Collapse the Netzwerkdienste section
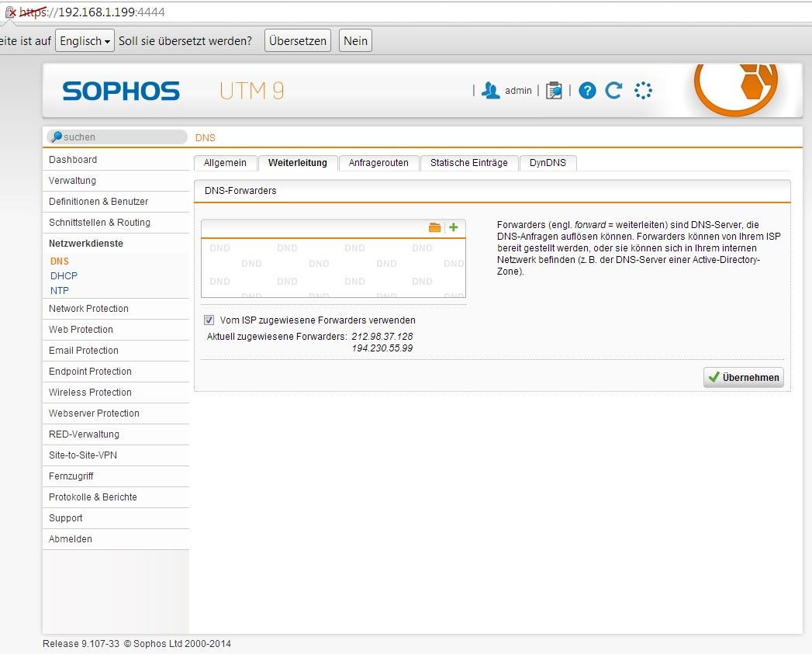The width and height of the screenshot is (812, 654). (x=116, y=243)
